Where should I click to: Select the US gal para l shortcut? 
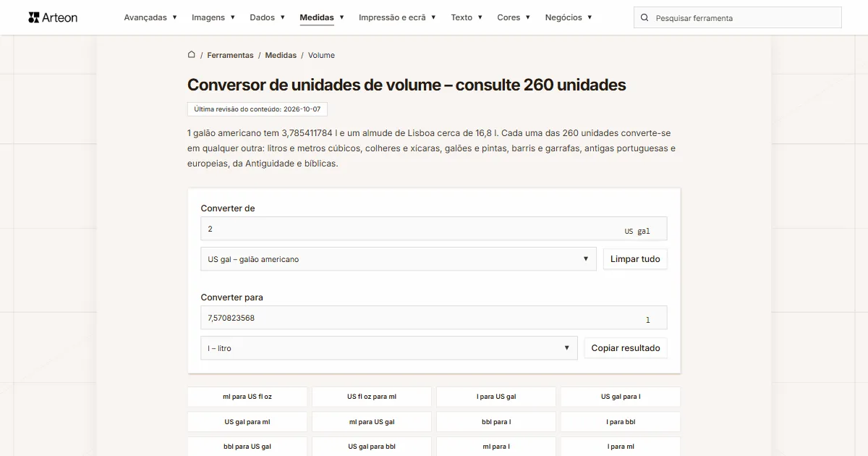(x=621, y=397)
